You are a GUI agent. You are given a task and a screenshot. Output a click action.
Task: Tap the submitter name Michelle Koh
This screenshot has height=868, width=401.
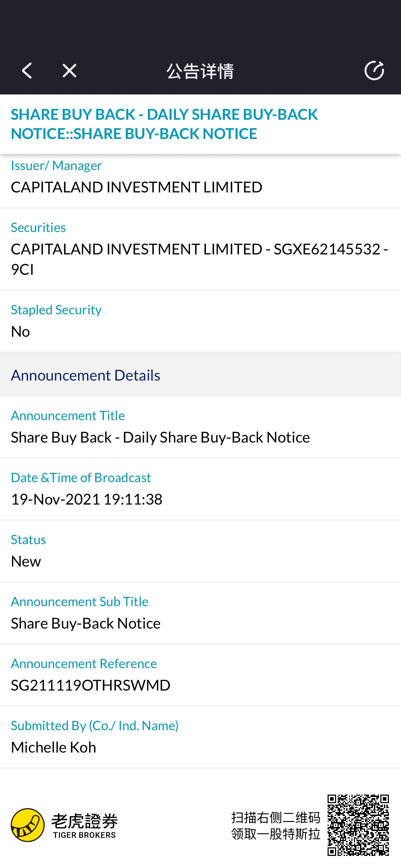pos(53,748)
